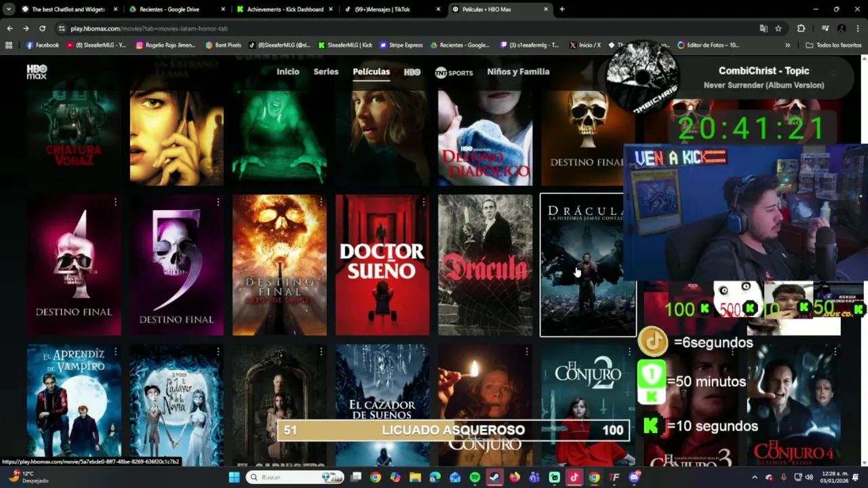The height and width of the screenshot is (488, 868).
Task: Open Todos los favoritos folder
Action: (833, 45)
